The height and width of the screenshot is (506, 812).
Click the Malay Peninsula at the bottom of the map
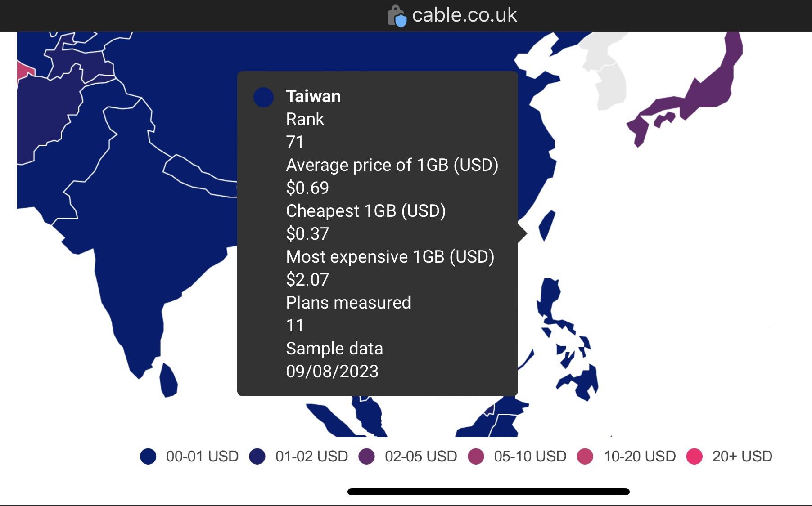point(370,418)
